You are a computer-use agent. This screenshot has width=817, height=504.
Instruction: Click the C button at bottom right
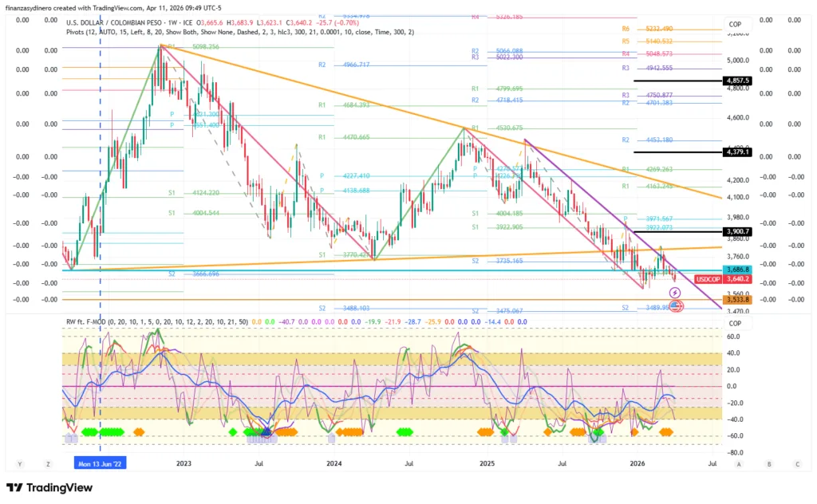point(796,463)
